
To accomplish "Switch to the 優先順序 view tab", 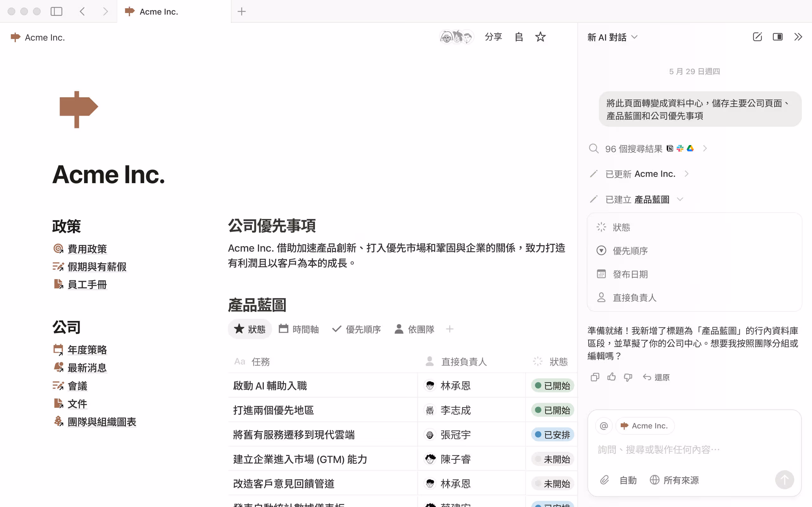I will point(356,329).
